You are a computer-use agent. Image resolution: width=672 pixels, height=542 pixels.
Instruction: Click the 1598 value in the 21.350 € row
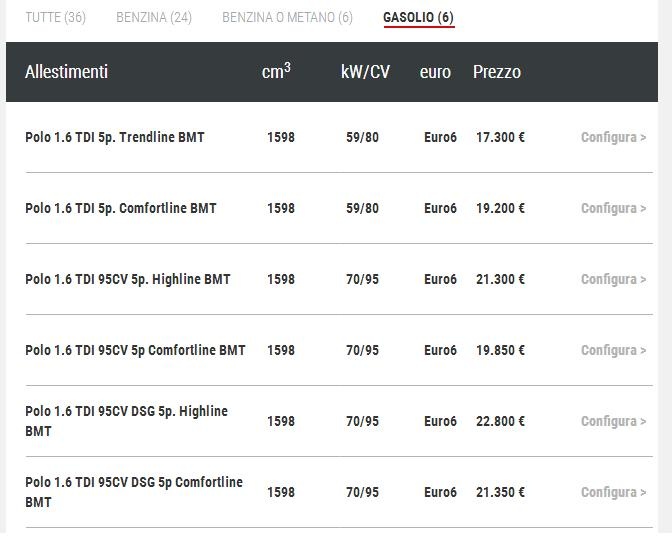[x=281, y=492]
